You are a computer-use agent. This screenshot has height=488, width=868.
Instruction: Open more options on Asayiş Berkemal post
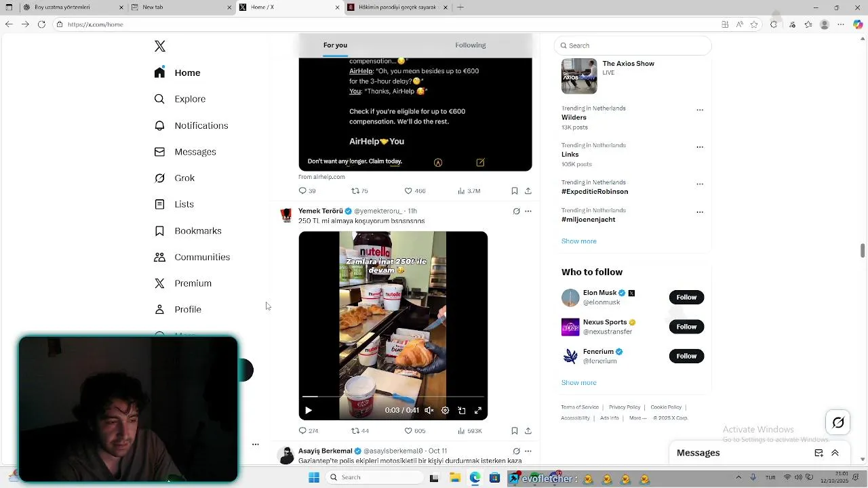coord(528,451)
